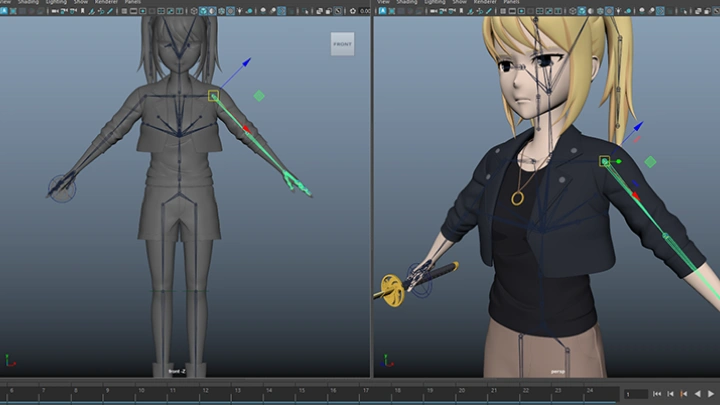Image resolution: width=720 pixels, height=405 pixels.
Task: Open the Show menu of persp view panel
Action: (x=459, y=2)
